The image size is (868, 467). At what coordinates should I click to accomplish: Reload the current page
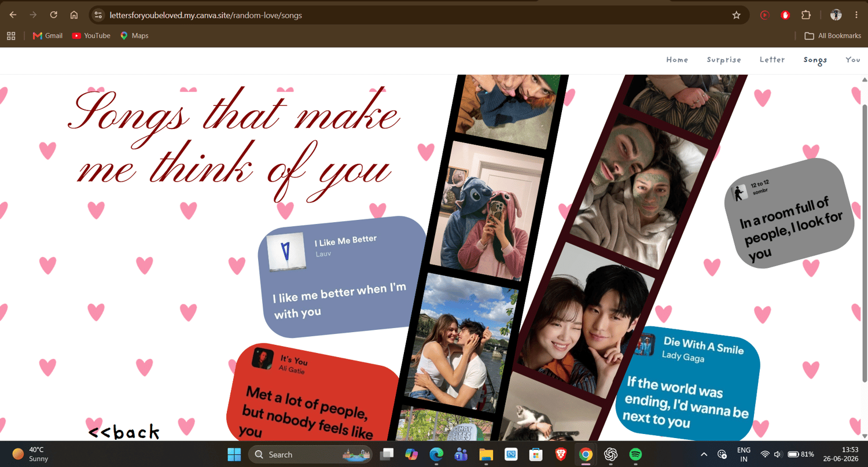53,15
